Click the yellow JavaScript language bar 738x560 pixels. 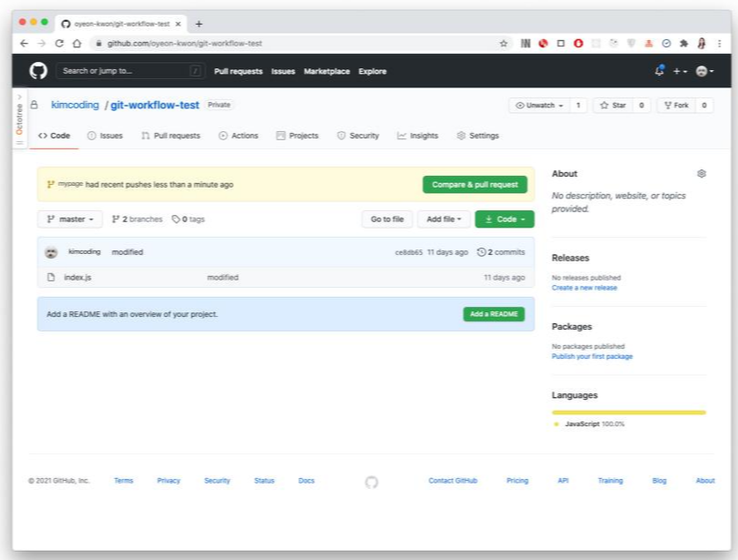(x=629, y=412)
